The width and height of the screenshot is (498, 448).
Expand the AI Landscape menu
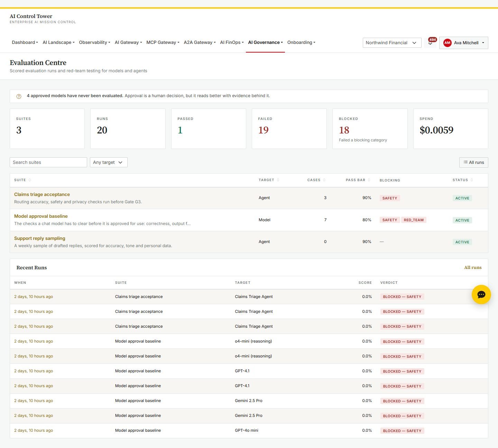pos(58,43)
